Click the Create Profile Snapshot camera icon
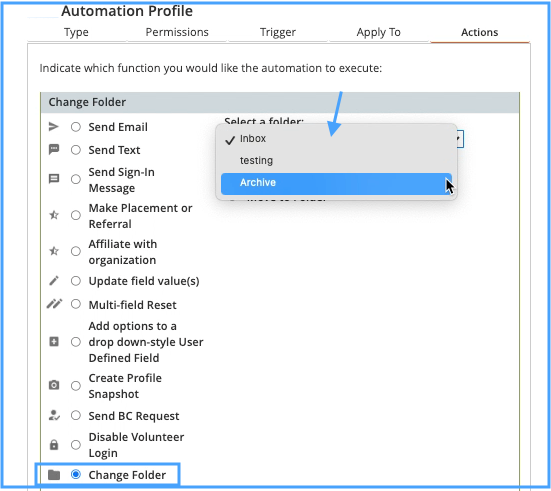551x491 pixels. [53, 385]
